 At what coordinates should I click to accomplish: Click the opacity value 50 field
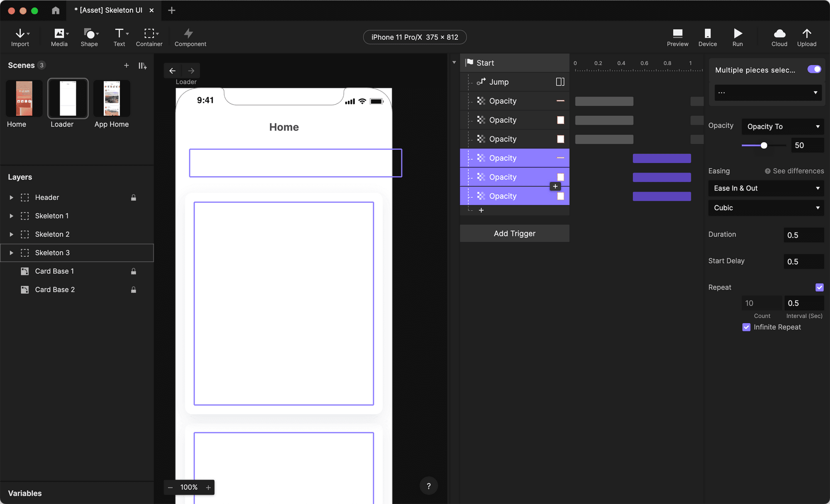point(808,145)
